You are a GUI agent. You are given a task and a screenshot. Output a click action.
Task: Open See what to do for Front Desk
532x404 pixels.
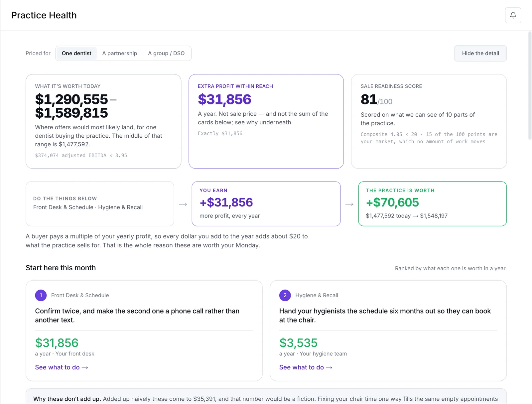[x=62, y=367]
